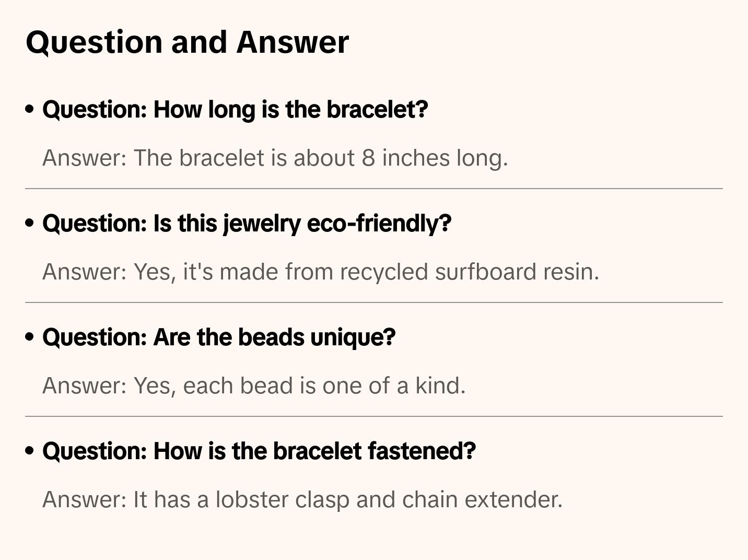Select the 'Are the beads unique?' question

(x=219, y=337)
